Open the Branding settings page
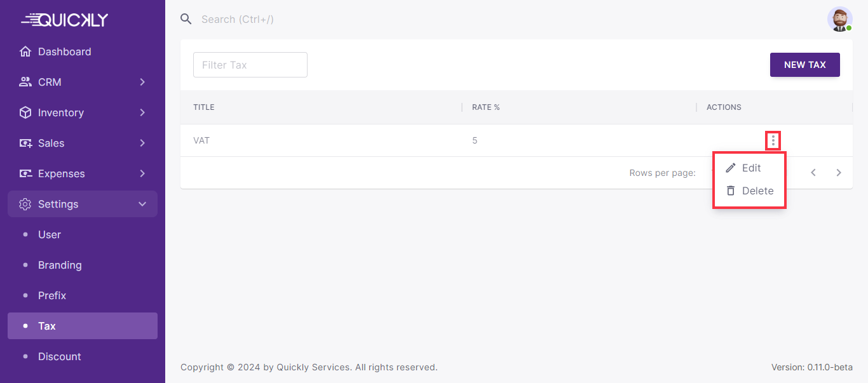Image resolution: width=868 pixels, height=383 pixels. click(x=60, y=265)
